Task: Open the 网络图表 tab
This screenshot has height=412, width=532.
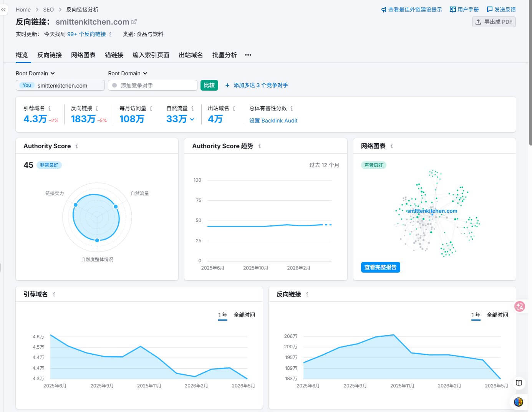Action: [83, 55]
